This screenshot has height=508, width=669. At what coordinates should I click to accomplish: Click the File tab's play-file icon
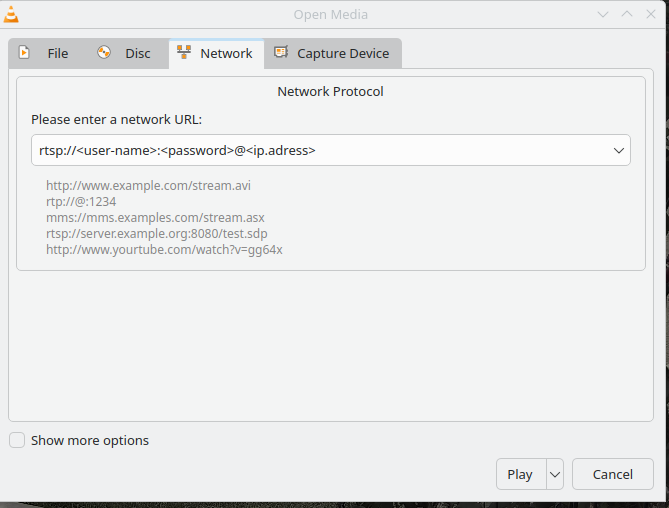[25, 53]
